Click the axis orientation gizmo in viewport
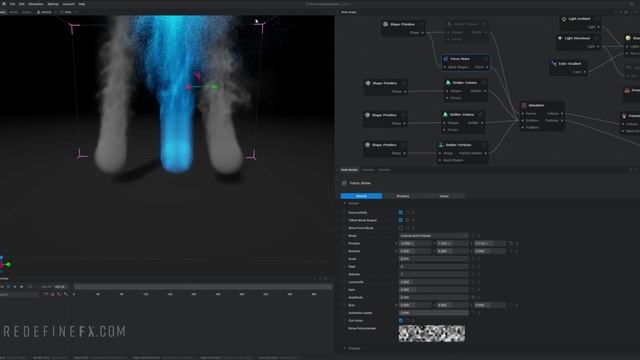The image size is (640, 360). pyautogui.click(x=5, y=263)
